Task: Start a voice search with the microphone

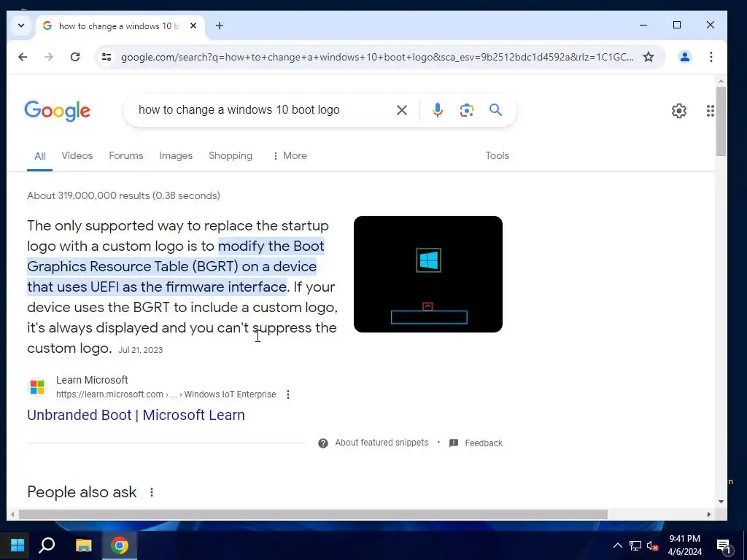Action: [438, 110]
